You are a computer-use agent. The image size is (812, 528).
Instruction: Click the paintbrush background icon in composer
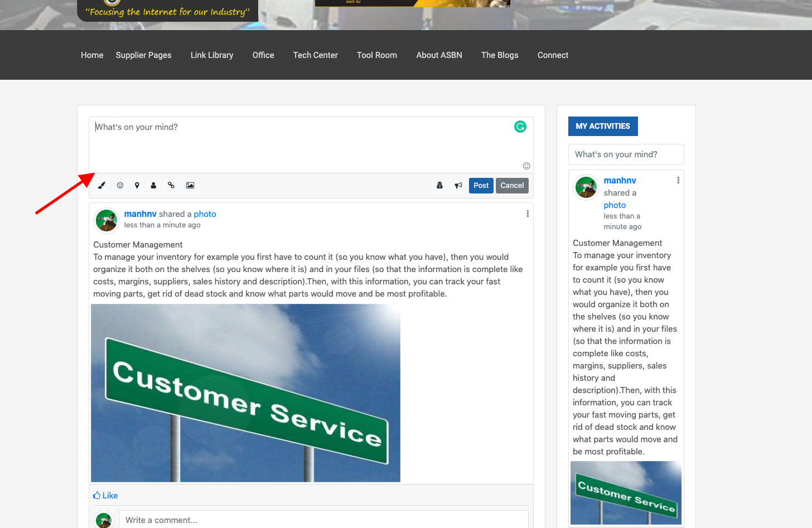(x=101, y=186)
